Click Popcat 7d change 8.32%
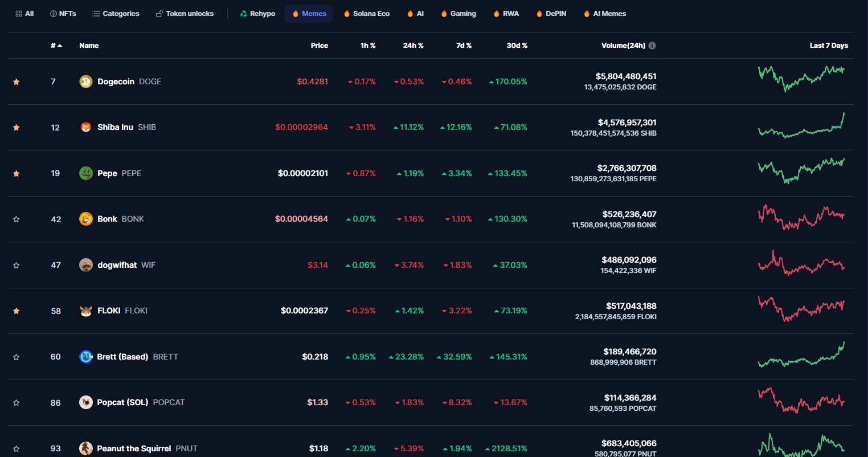 (x=457, y=403)
